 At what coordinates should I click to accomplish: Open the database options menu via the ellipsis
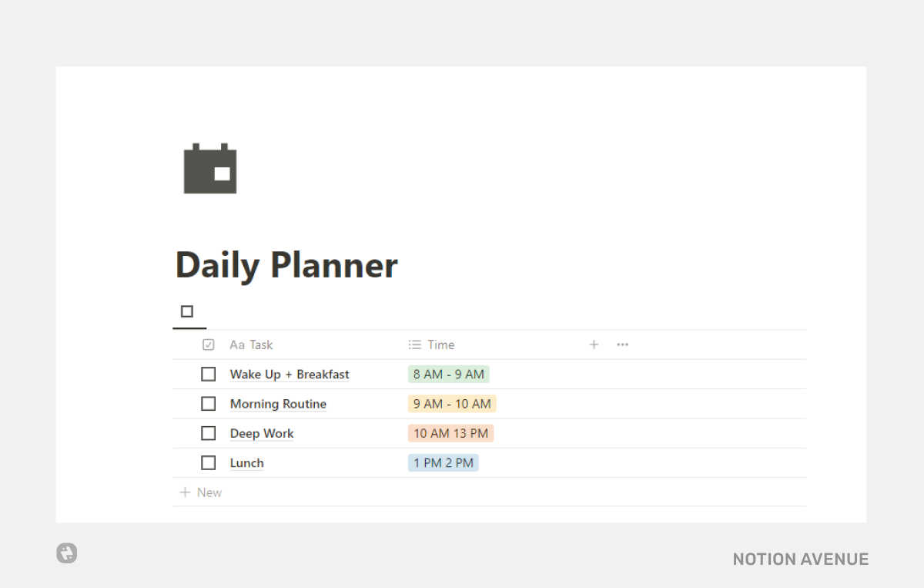(x=622, y=344)
